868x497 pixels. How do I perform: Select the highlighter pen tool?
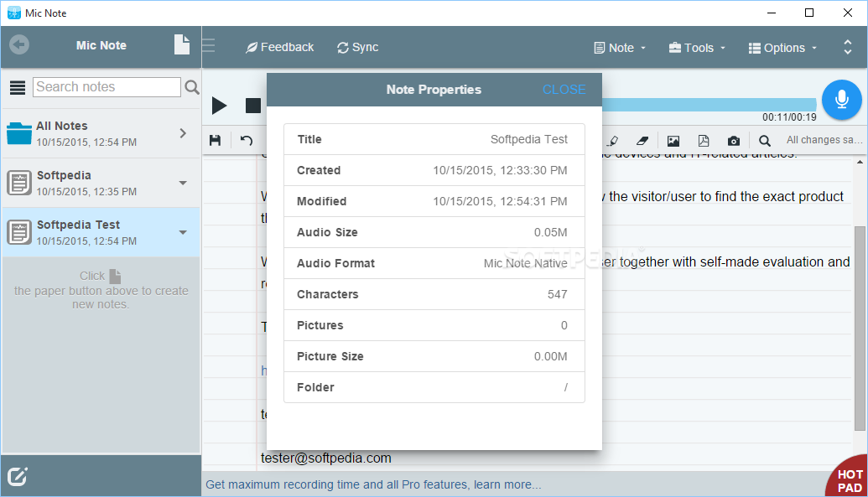(613, 141)
